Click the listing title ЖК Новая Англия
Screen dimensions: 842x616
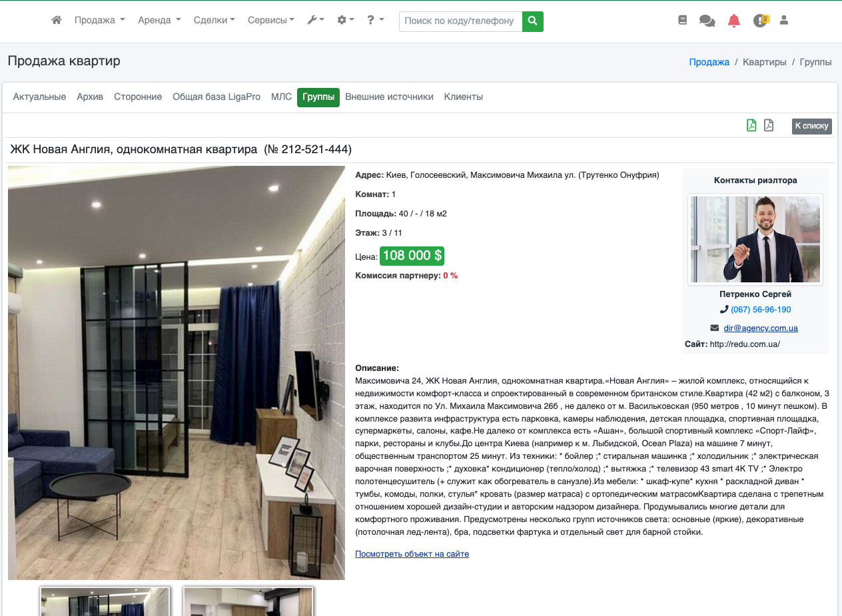point(181,149)
